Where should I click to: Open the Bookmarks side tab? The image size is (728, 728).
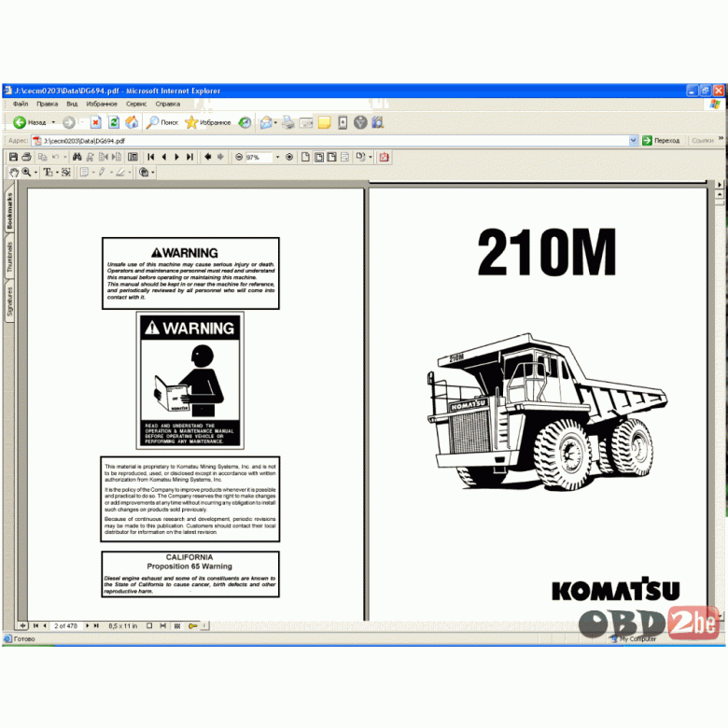pyautogui.click(x=9, y=211)
